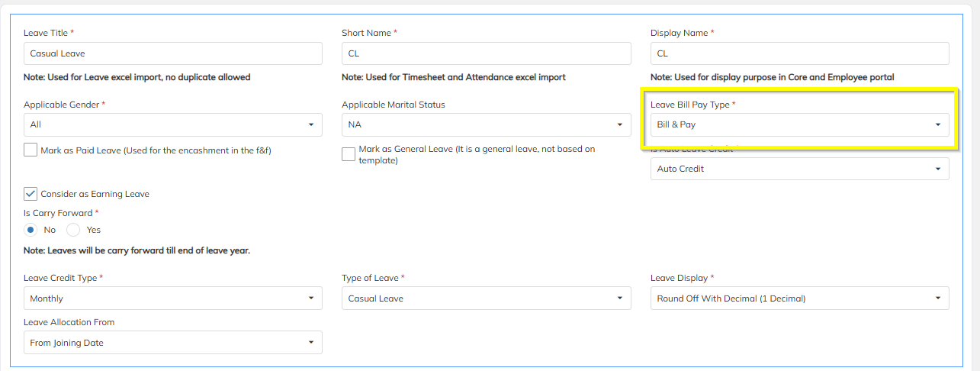Viewport: 980px width, 371px height.
Task: Open the Applicable Gender dropdown
Action: click(x=172, y=124)
